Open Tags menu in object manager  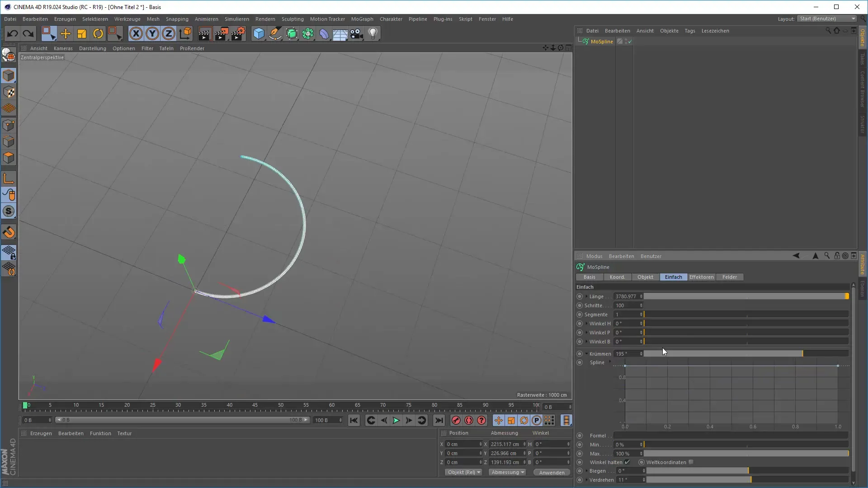[x=689, y=31]
